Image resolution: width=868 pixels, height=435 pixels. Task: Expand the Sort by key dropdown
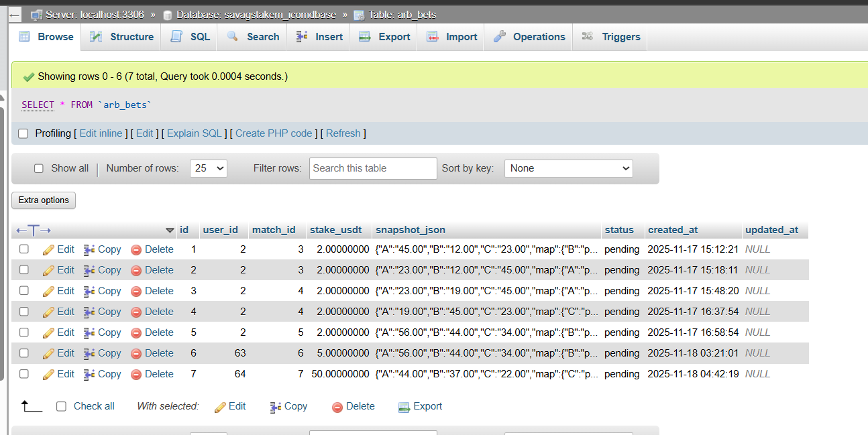tap(568, 168)
